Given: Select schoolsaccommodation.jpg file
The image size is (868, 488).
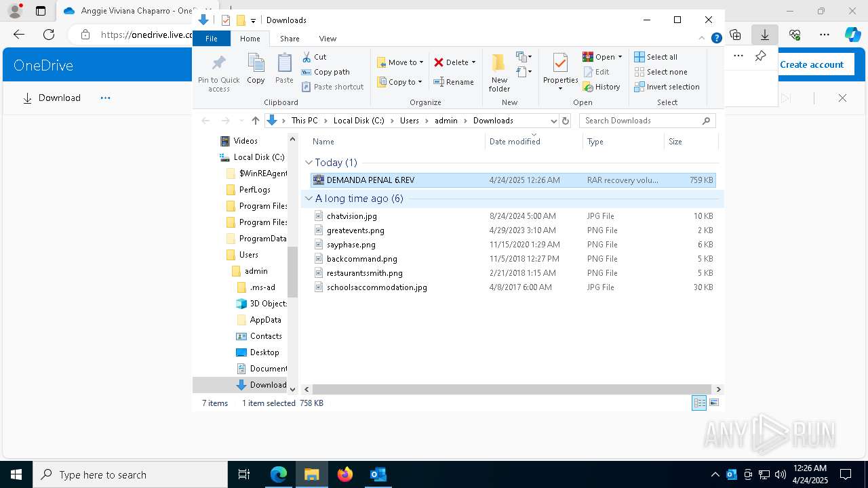Looking at the screenshot, I should pyautogui.click(x=513, y=287).
